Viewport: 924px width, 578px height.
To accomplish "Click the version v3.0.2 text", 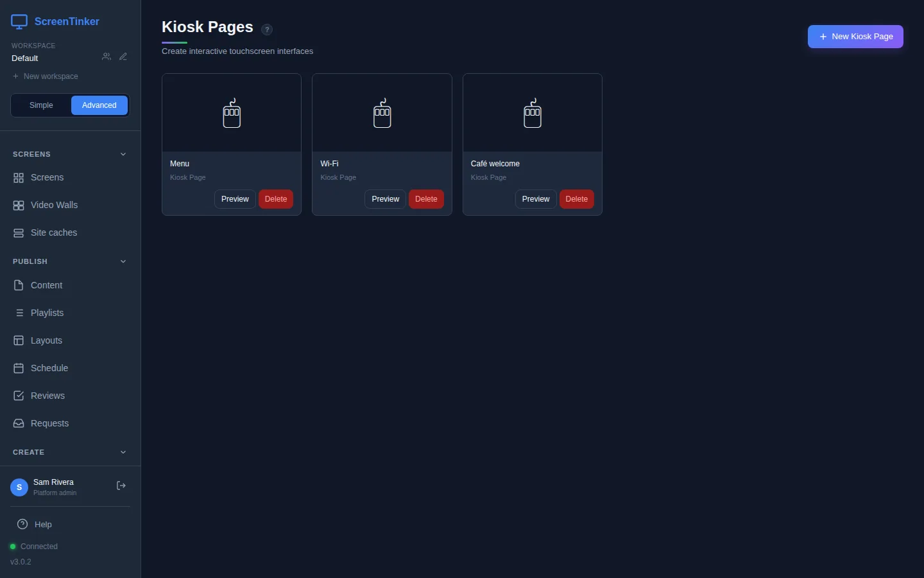I will click(x=21, y=562).
